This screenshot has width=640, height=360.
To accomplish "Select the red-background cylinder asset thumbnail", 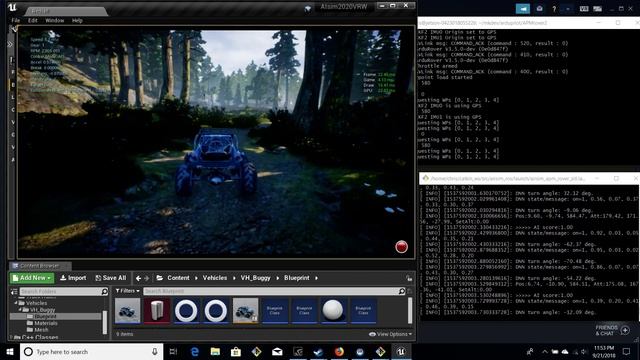I will point(157,311).
